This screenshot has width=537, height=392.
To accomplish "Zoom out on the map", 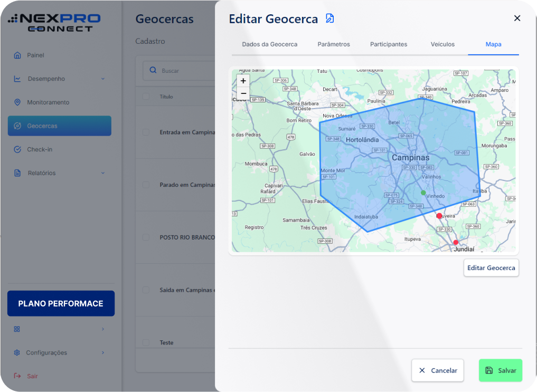I will pos(243,93).
